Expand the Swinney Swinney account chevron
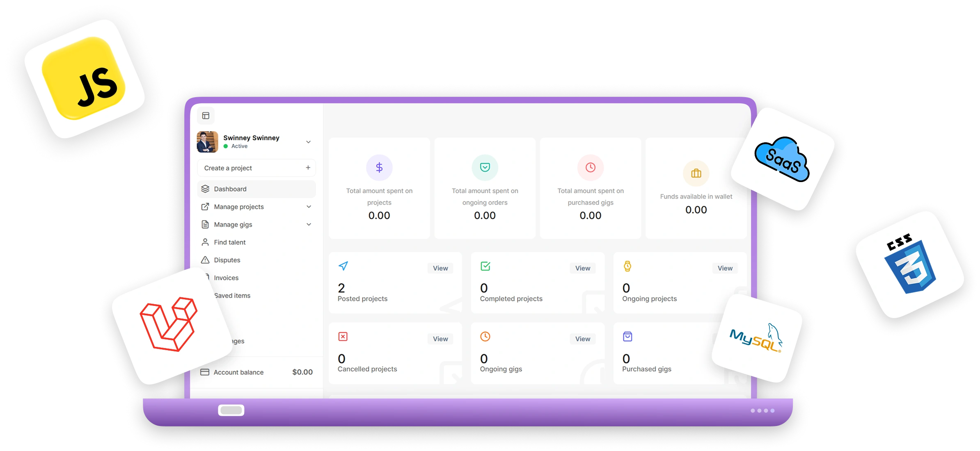Viewport: 980px width, 451px height. 309,142
